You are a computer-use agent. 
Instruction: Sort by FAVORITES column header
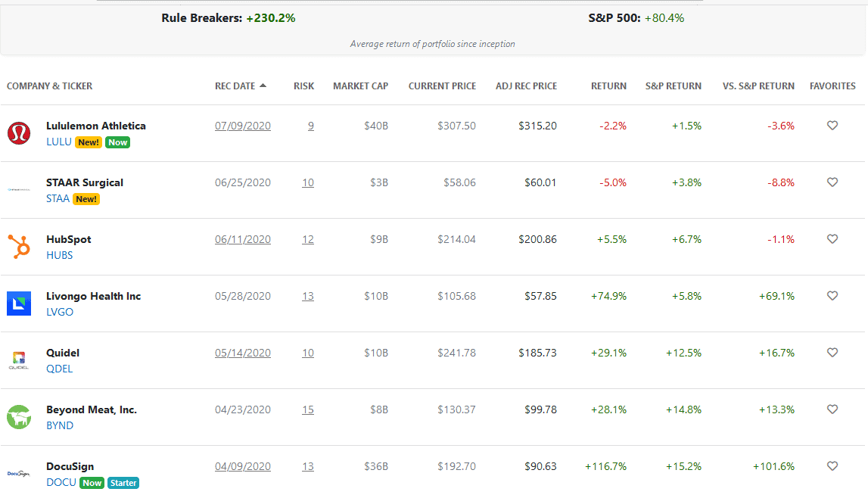point(832,86)
